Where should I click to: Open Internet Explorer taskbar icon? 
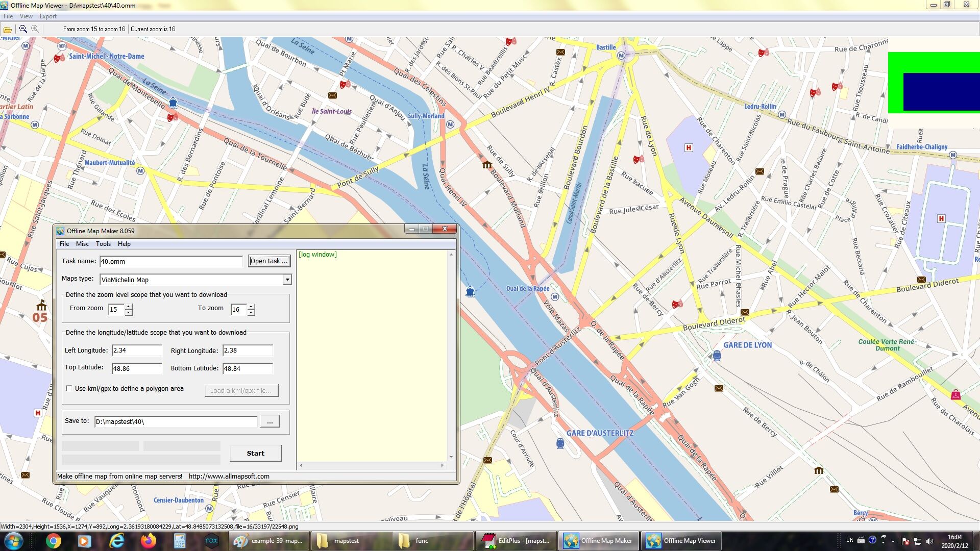(117, 541)
